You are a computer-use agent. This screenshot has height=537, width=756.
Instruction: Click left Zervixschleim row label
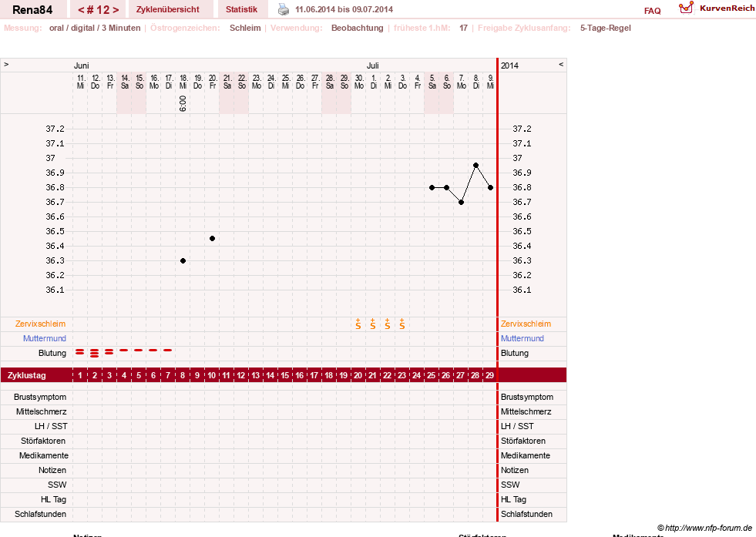coord(41,324)
